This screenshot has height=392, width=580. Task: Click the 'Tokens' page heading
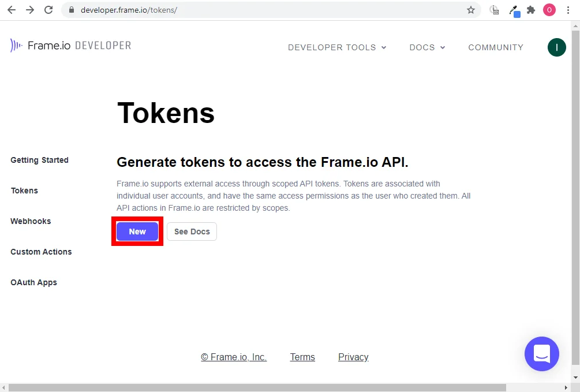166,113
